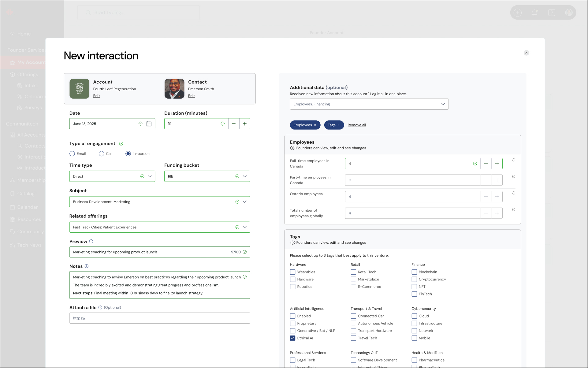The width and height of the screenshot is (588, 368).
Task: Open the Date calendar picker icon
Action: click(149, 124)
